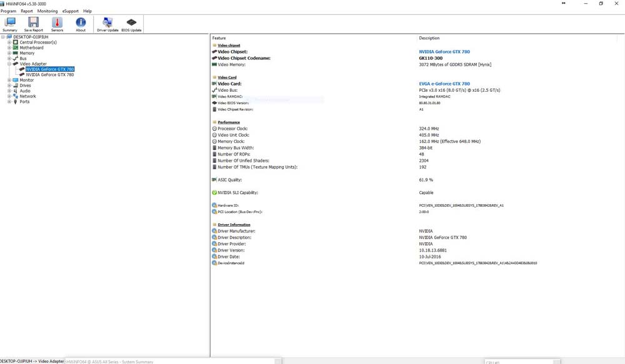Open the Report menu

tap(27, 11)
